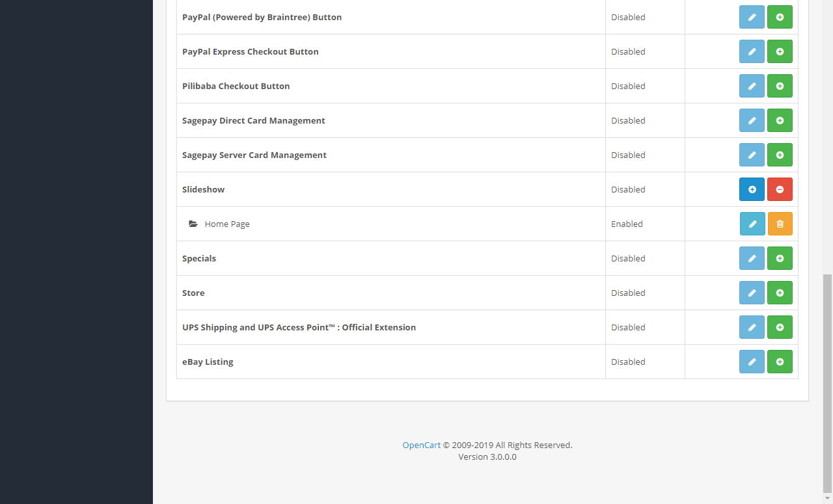The height and width of the screenshot is (504, 833).
Task: Install PayPal Express Checkout Button extension
Action: click(x=780, y=51)
